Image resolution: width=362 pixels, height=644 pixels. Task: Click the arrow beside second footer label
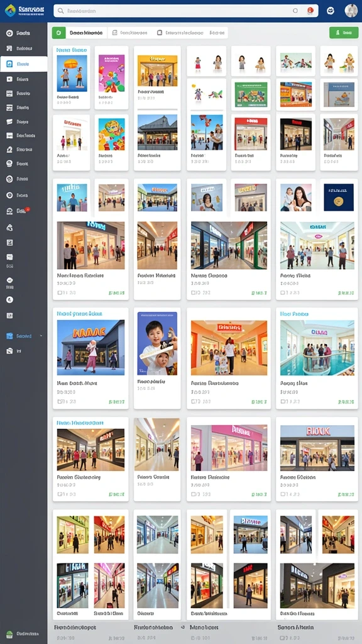(x=182, y=628)
